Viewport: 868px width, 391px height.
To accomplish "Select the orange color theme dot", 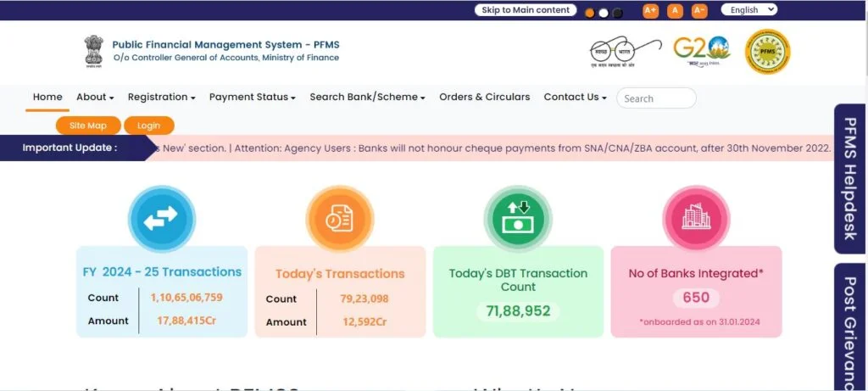I will coord(590,13).
